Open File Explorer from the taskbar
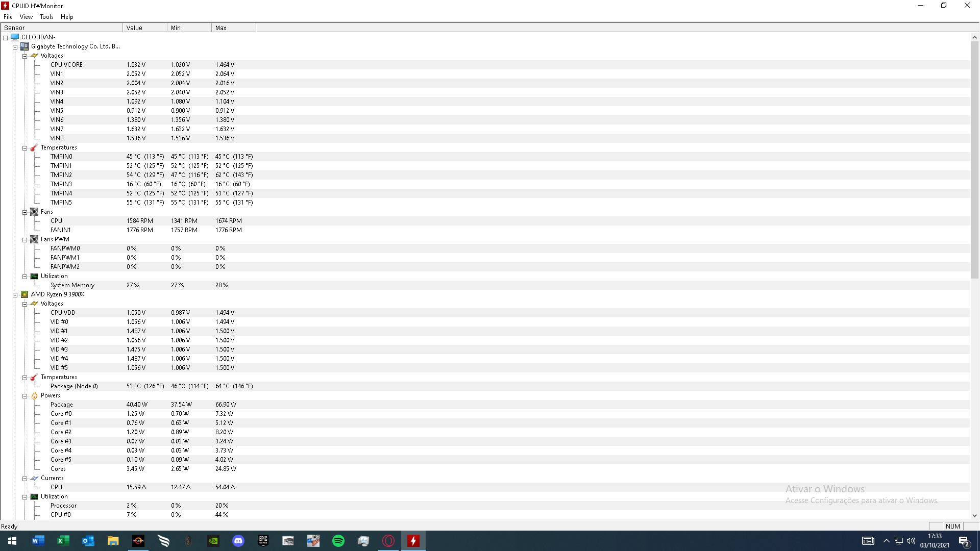 coord(113,541)
